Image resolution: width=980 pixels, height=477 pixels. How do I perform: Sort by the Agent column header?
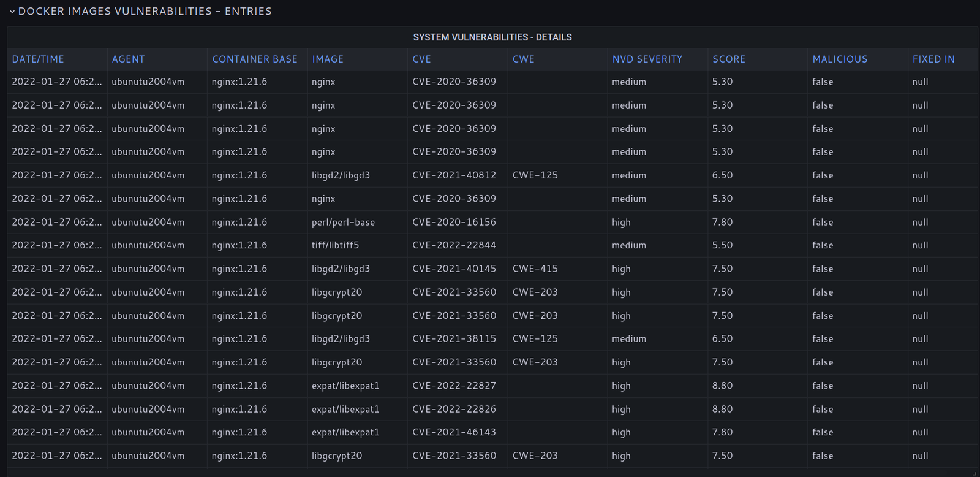coord(128,59)
